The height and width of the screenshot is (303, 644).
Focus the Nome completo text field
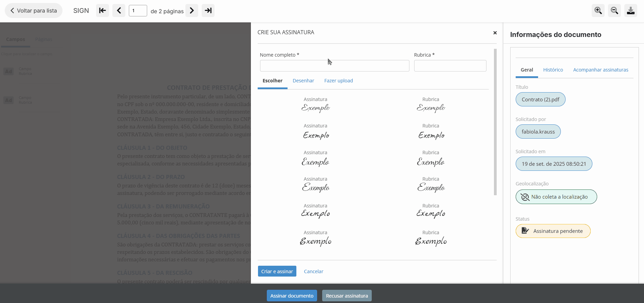(334, 66)
